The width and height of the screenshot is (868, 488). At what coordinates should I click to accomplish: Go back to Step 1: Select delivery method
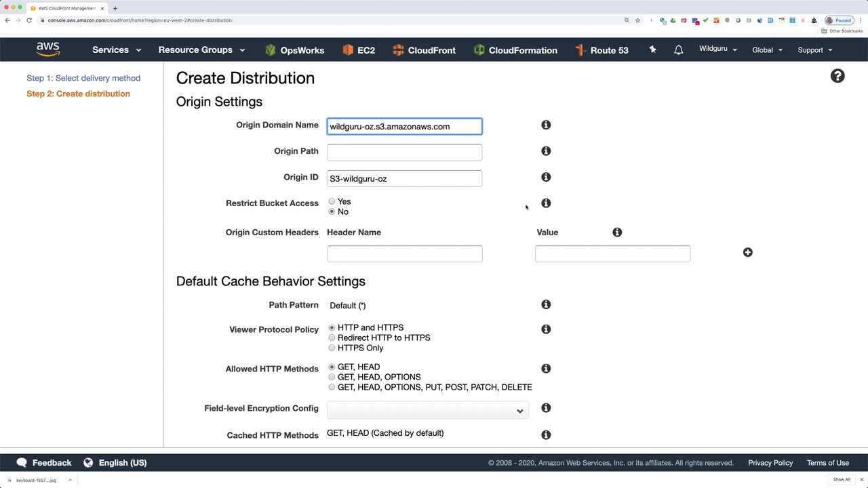point(83,78)
